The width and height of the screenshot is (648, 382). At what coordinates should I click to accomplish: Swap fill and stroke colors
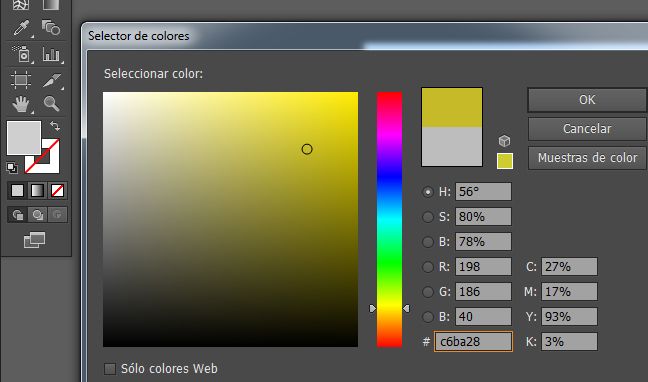tap(55, 125)
